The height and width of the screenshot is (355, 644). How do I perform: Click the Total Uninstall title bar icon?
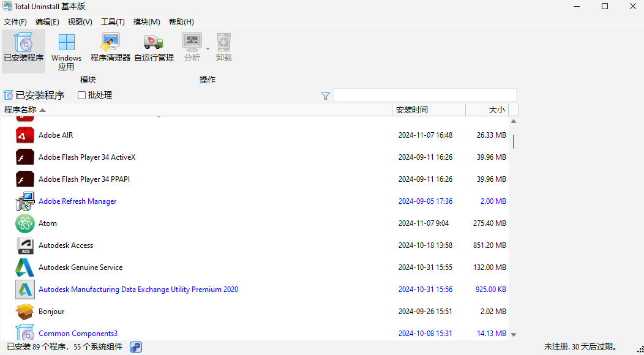click(x=7, y=6)
